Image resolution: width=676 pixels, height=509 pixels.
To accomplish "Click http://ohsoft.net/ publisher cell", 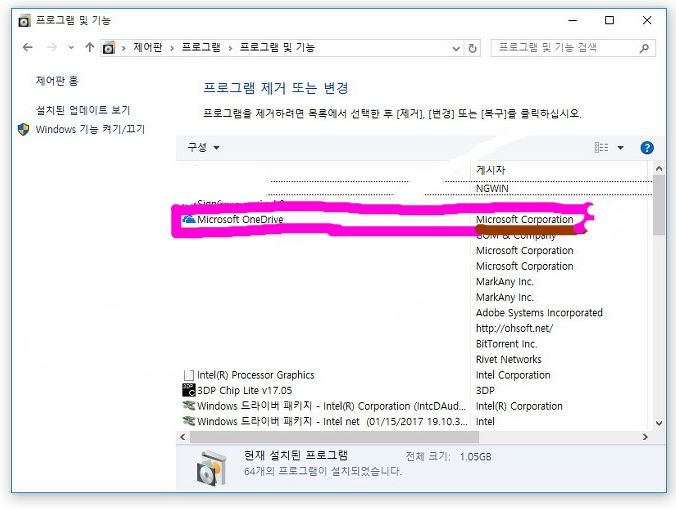I will coord(514,328).
